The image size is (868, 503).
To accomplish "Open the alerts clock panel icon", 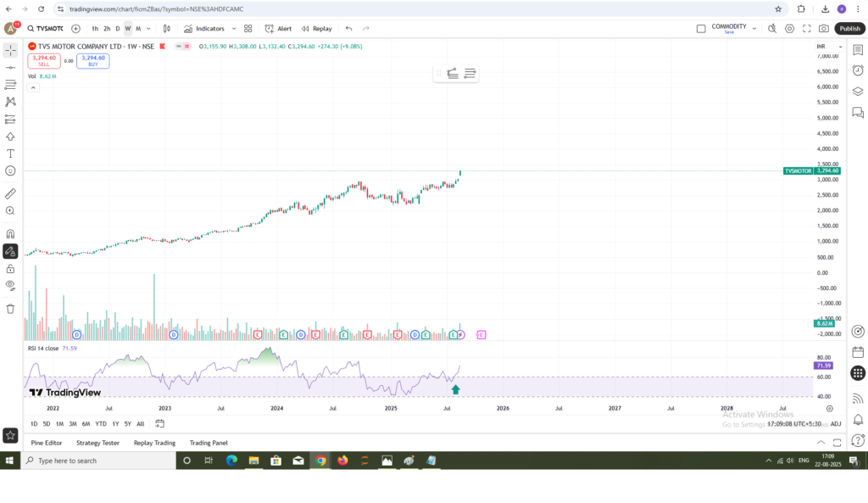I will [858, 70].
